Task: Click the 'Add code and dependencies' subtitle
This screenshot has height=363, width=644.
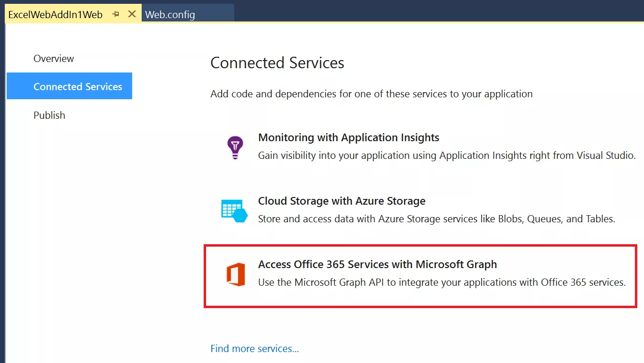Action: (x=372, y=93)
